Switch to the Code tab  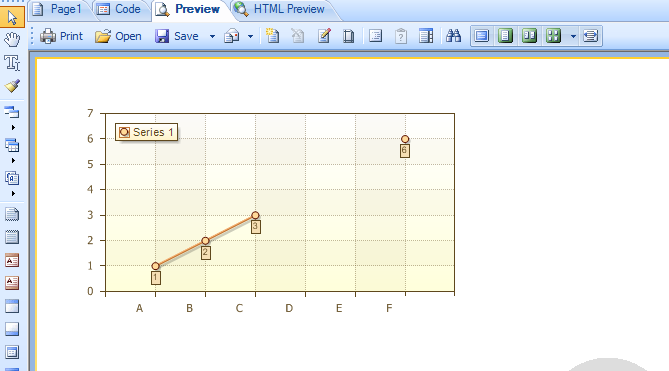tap(119, 9)
